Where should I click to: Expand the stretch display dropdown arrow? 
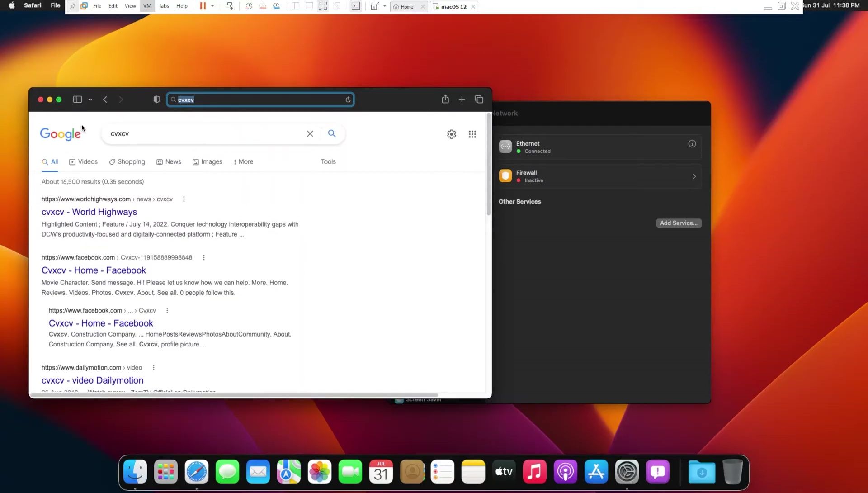click(385, 6)
